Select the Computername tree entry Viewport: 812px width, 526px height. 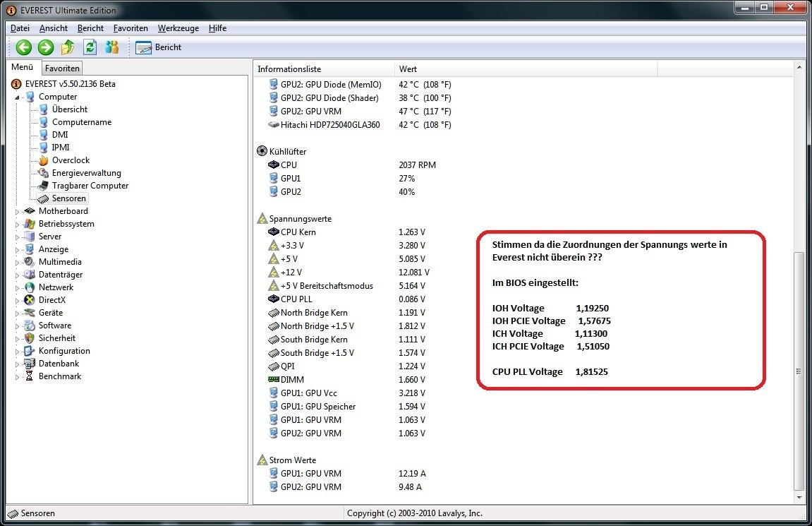[82, 122]
